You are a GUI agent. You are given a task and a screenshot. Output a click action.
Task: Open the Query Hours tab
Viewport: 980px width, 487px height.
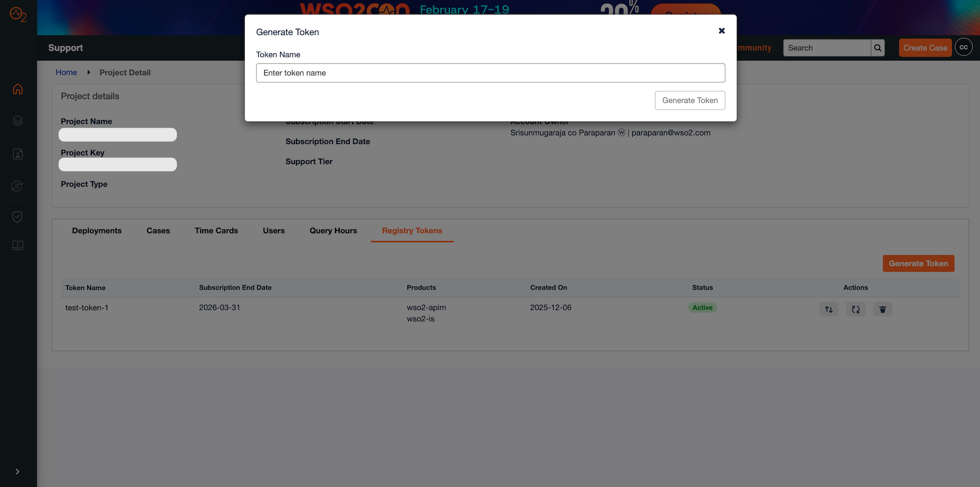[333, 230]
